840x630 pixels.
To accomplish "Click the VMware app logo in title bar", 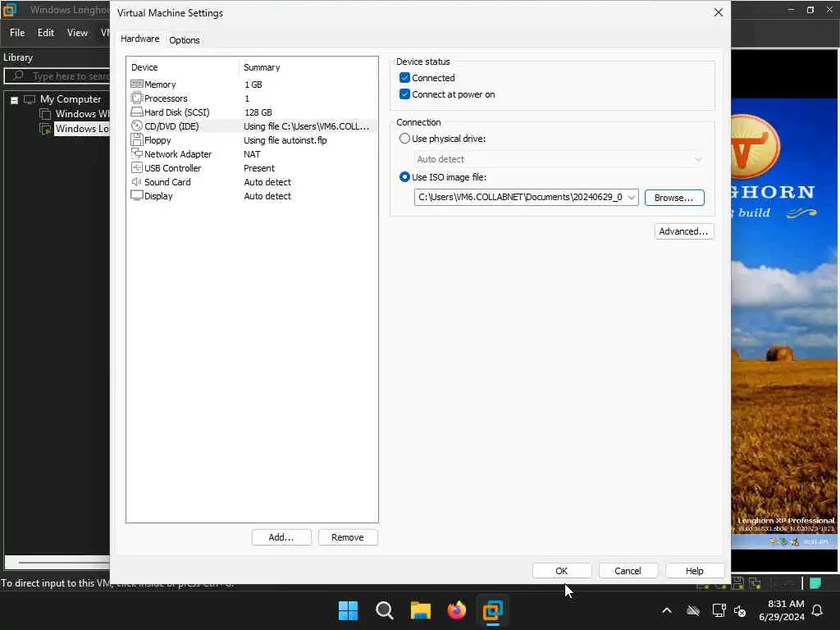I will 10,10.
